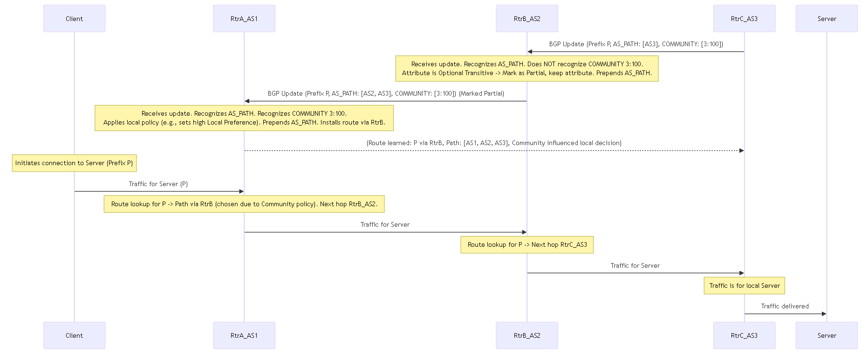Select the bottom Server participant box
This screenshot has height=362, width=868.
tap(827, 335)
